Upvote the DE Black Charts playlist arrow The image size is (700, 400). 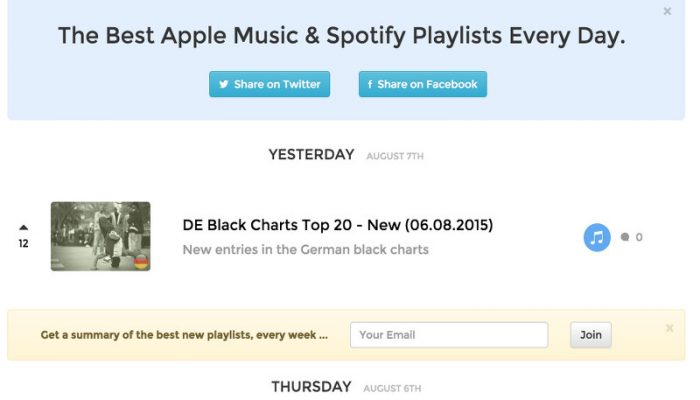[x=24, y=227]
